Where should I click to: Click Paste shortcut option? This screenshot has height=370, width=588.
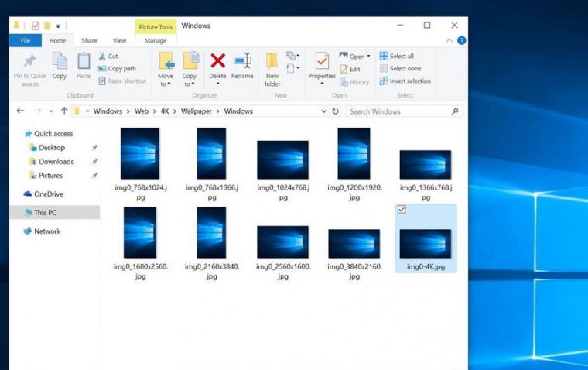[122, 81]
